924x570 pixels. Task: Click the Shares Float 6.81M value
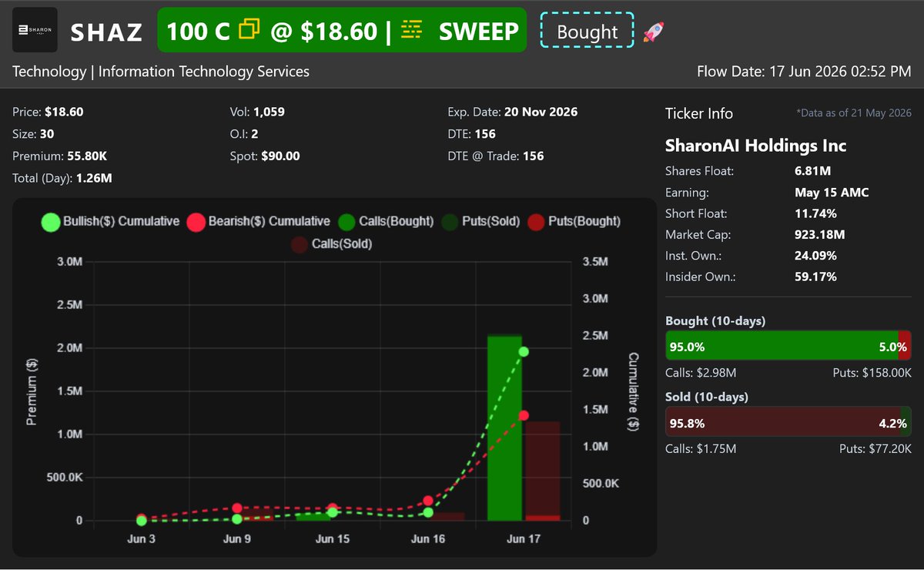pos(812,171)
